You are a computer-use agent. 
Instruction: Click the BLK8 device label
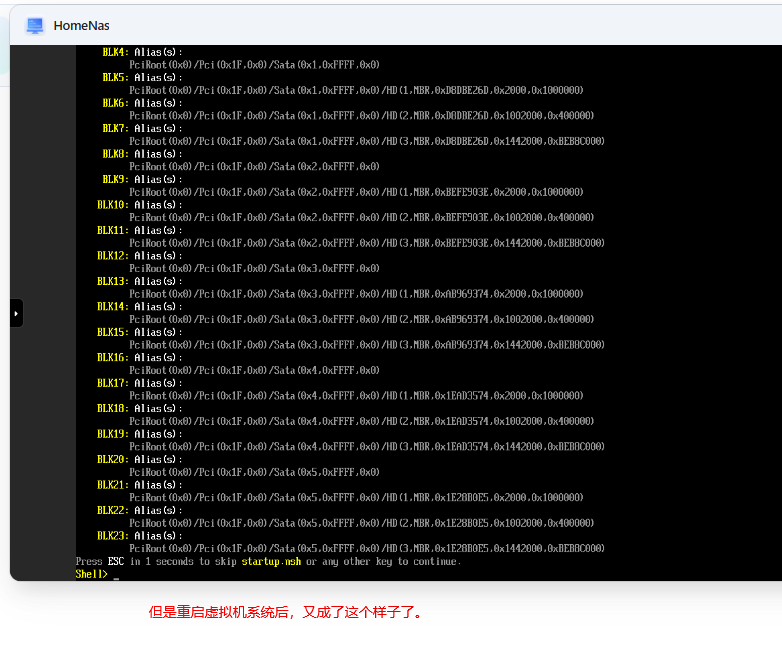pos(115,153)
